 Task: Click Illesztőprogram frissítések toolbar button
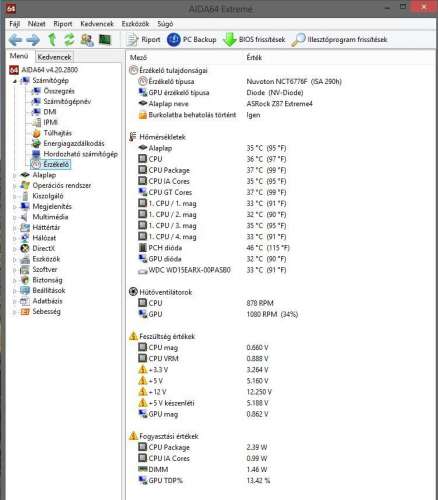pos(339,40)
